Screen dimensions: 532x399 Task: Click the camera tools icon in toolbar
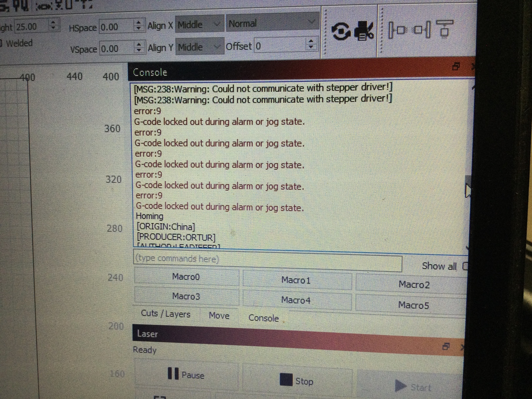pyautogui.click(x=363, y=31)
